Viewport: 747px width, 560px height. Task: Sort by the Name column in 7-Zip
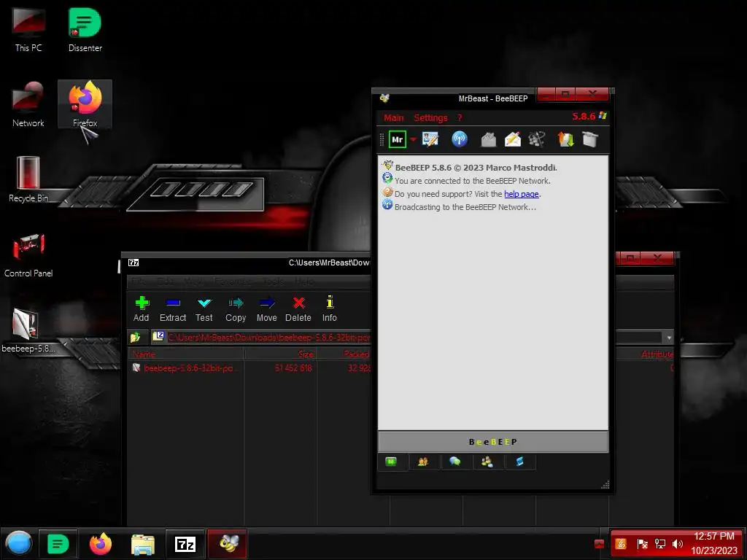pos(186,354)
